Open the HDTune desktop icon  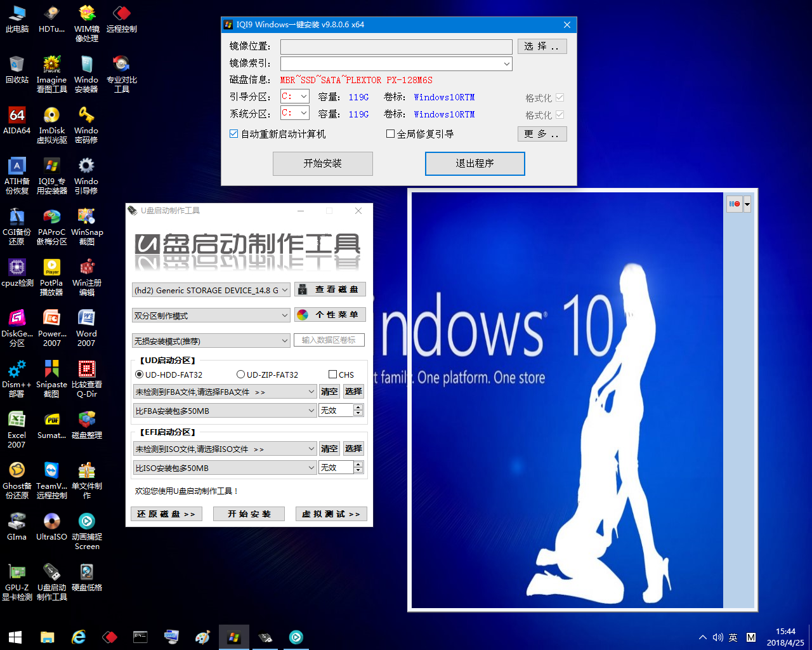[x=51, y=19]
